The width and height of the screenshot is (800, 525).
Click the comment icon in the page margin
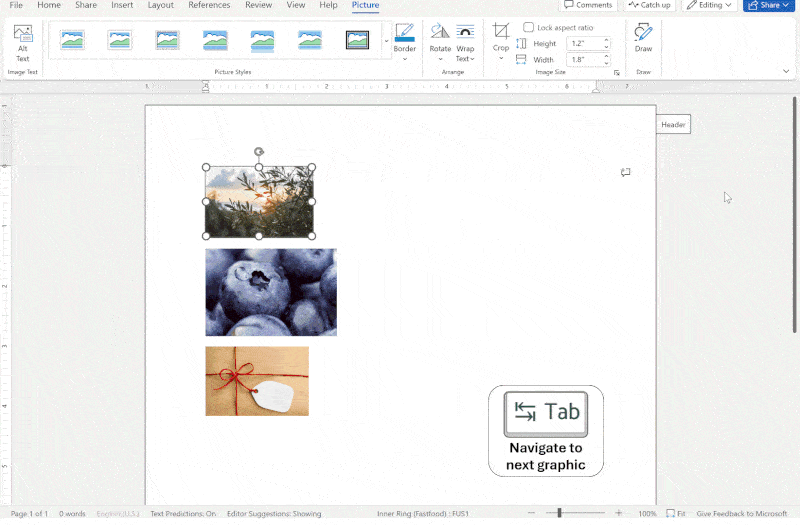[x=625, y=172]
